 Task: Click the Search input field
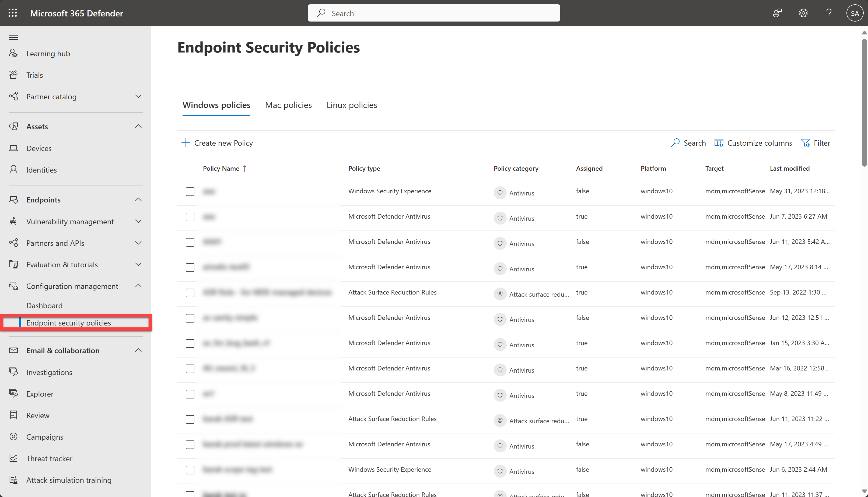point(434,13)
